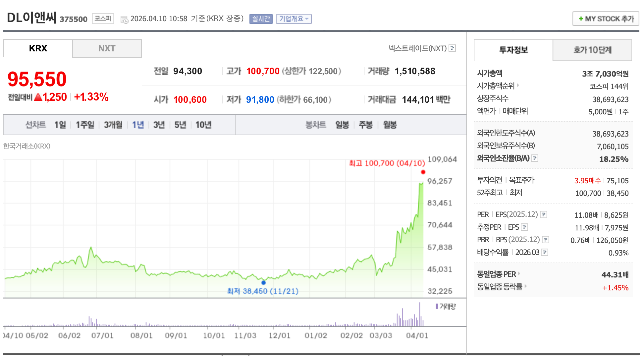Click the 저가 value 91,800

260,99
